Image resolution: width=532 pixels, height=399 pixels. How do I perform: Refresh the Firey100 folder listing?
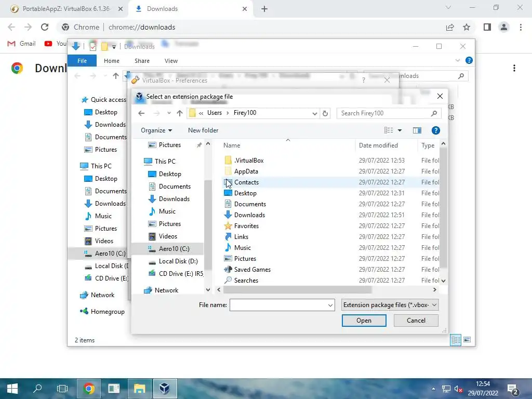pos(325,113)
